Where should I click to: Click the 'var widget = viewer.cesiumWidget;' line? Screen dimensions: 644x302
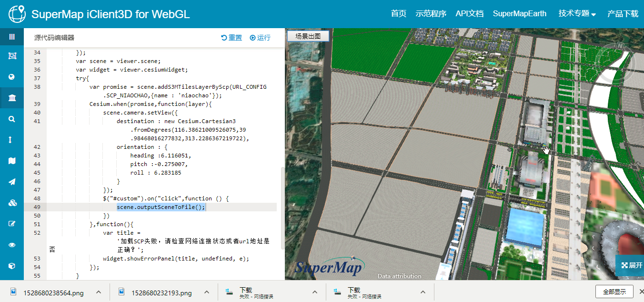pyautogui.click(x=132, y=70)
